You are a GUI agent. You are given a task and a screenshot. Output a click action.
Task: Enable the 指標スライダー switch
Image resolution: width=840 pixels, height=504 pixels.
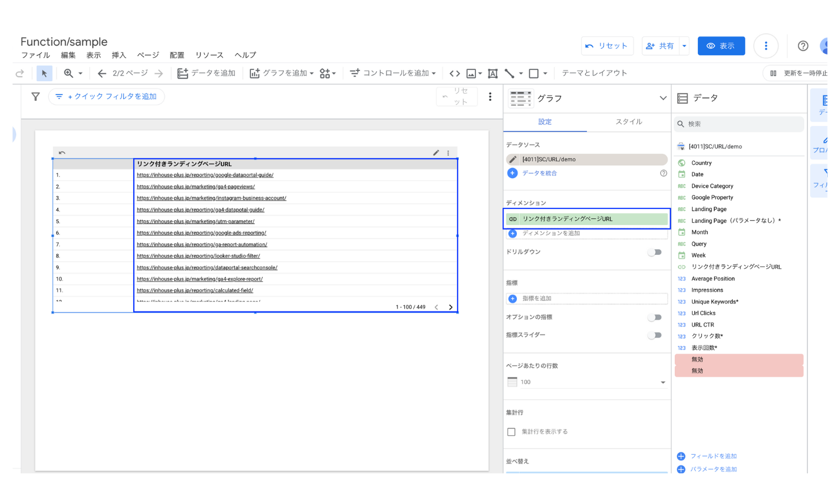[655, 335]
